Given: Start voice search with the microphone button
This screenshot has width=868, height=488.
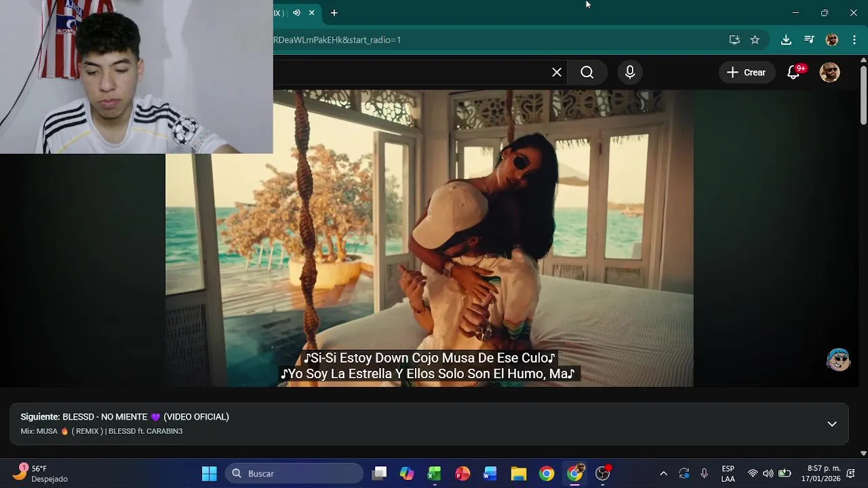Looking at the screenshot, I should tap(630, 73).
